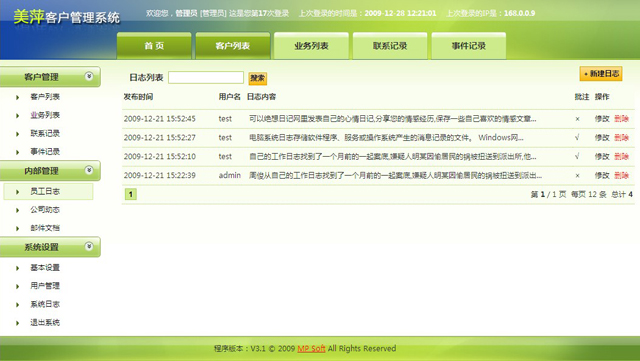
Task: Open 事件记录 in the sidebar
Action: point(45,152)
